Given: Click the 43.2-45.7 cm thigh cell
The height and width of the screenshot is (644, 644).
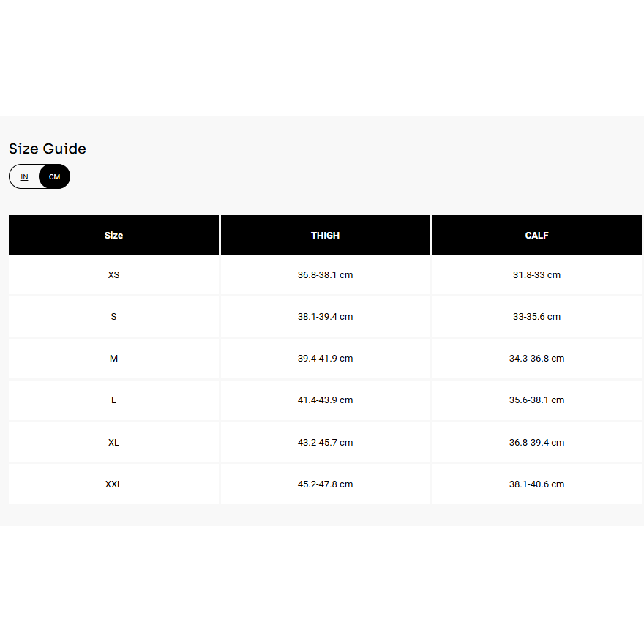Looking at the screenshot, I should click(x=325, y=443).
